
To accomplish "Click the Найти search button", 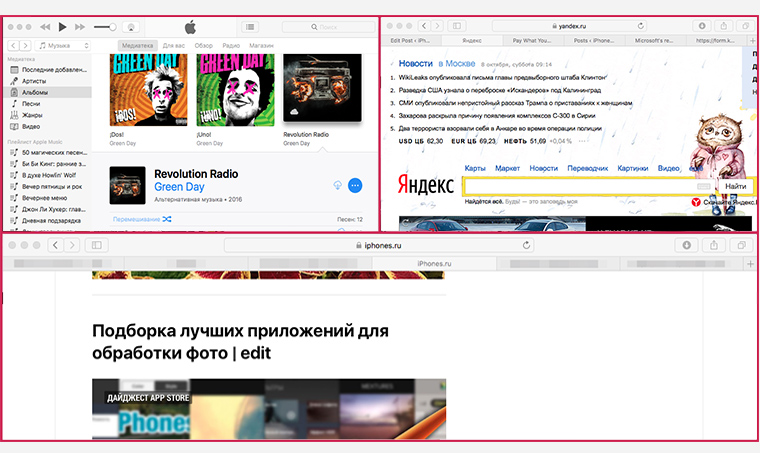I will pyautogui.click(x=735, y=187).
